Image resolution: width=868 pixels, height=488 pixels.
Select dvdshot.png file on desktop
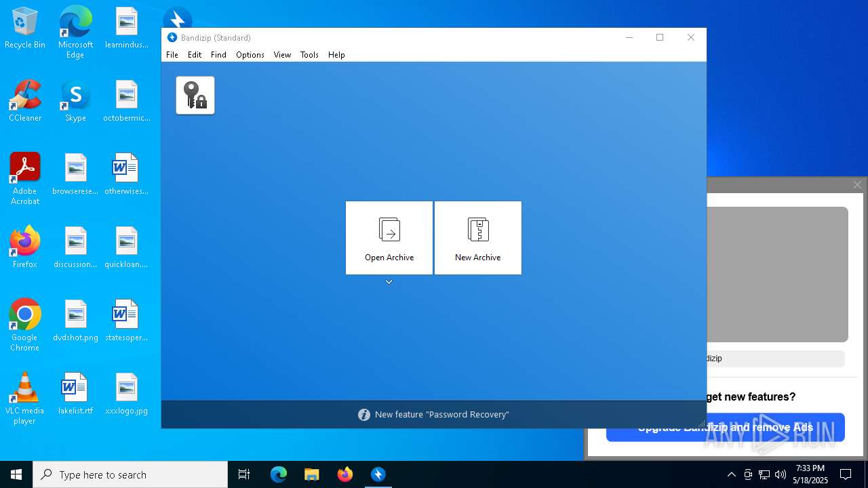[75, 321]
